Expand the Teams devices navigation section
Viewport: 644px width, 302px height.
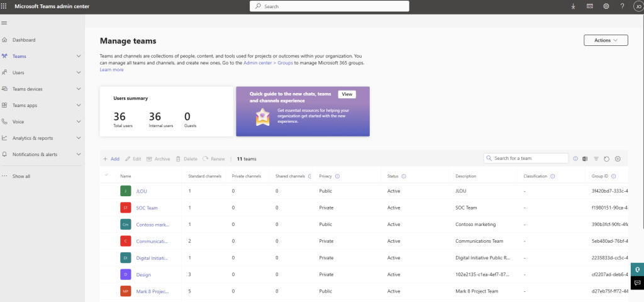(x=79, y=89)
